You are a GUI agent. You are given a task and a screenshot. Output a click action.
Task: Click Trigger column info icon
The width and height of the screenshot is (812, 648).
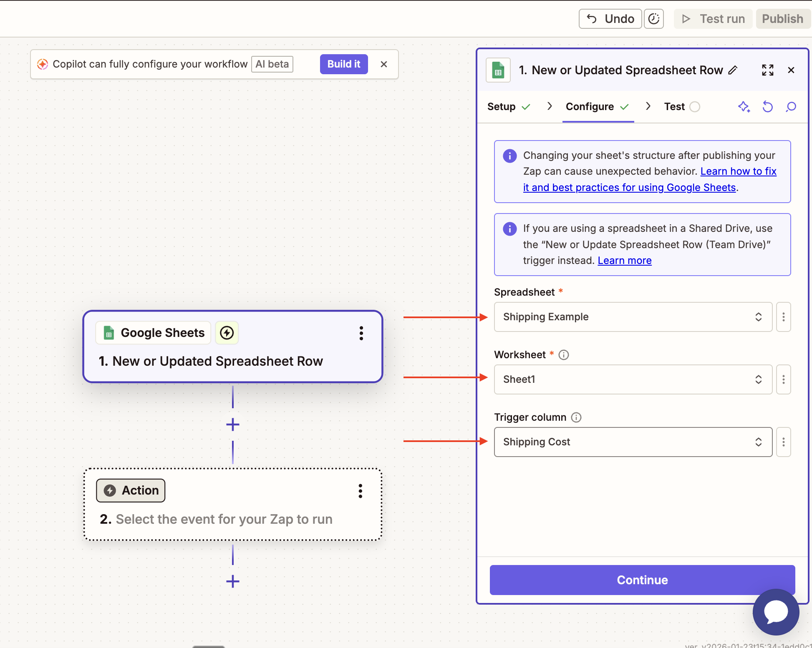(x=576, y=417)
